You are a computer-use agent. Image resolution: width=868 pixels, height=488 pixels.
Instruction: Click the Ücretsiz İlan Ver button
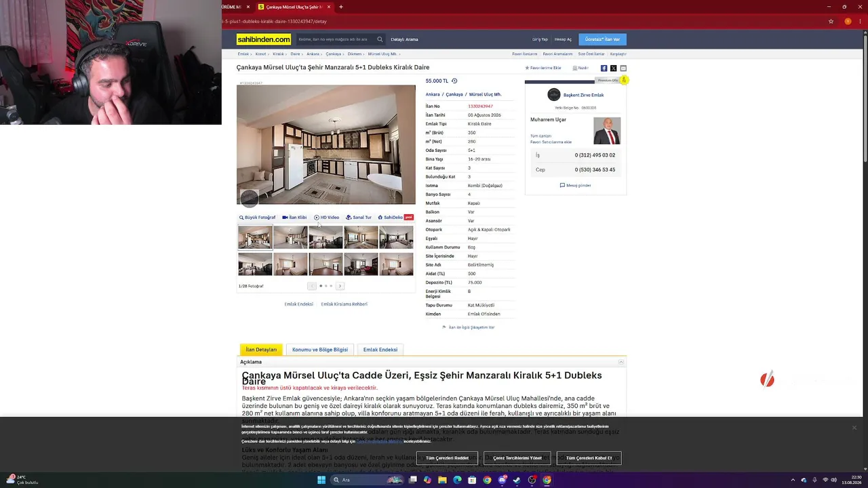pyautogui.click(x=603, y=39)
